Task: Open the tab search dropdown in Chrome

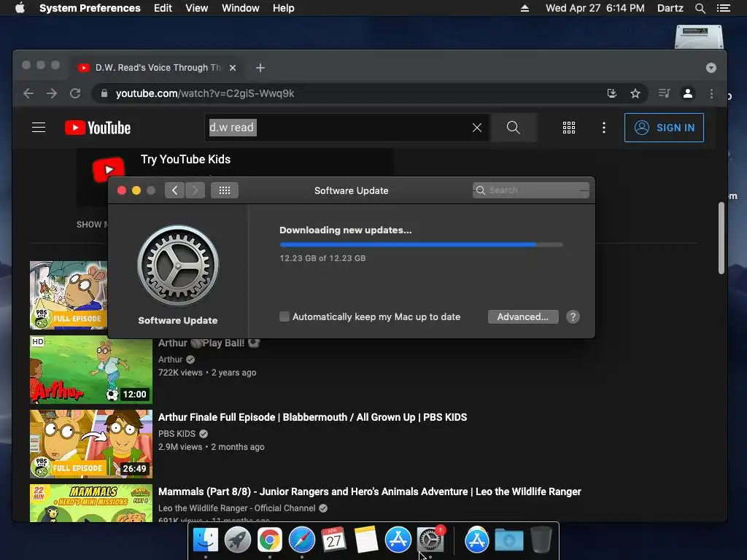Action: tap(711, 68)
